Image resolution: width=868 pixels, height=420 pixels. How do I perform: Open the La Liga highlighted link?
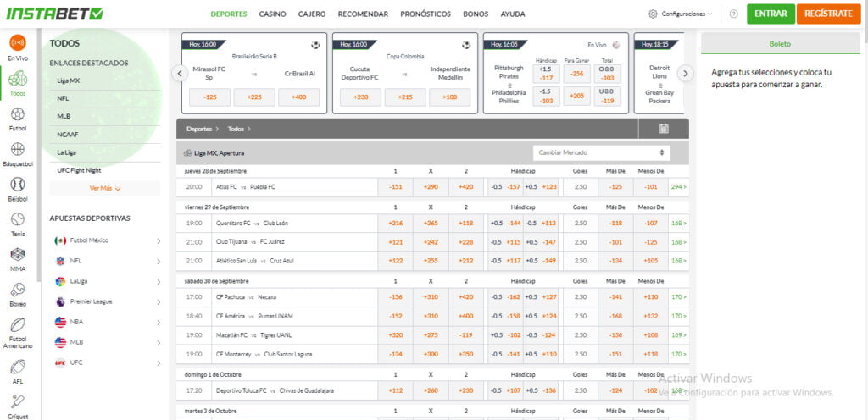(x=66, y=152)
